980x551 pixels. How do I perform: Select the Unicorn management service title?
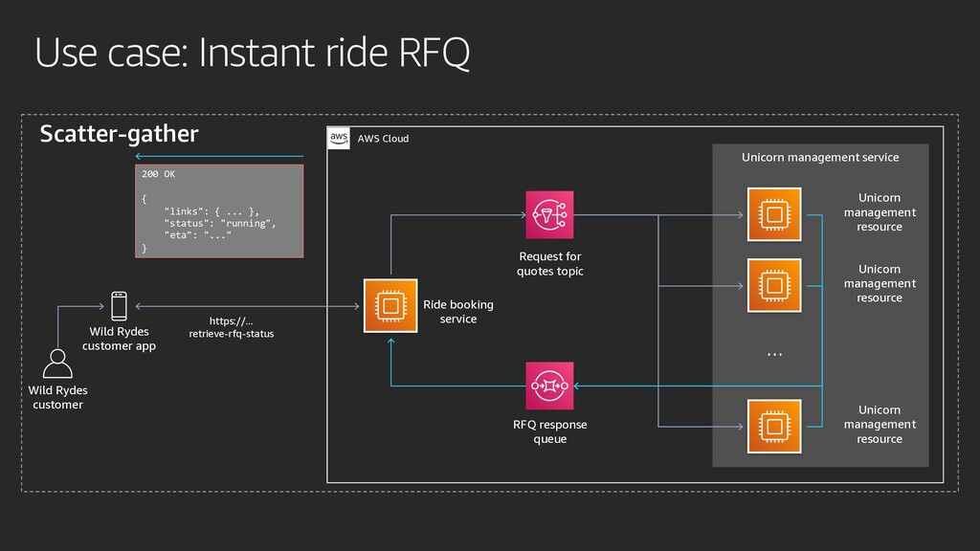820,158
